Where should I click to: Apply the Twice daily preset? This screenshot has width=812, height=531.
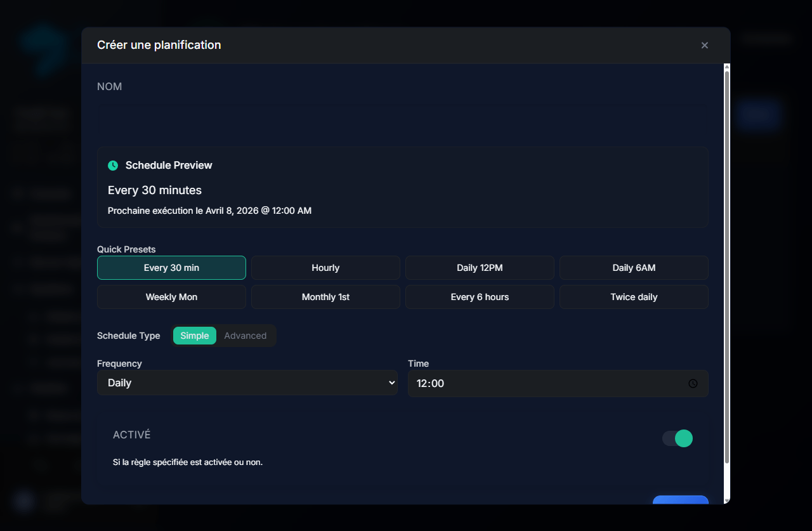[x=634, y=297]
